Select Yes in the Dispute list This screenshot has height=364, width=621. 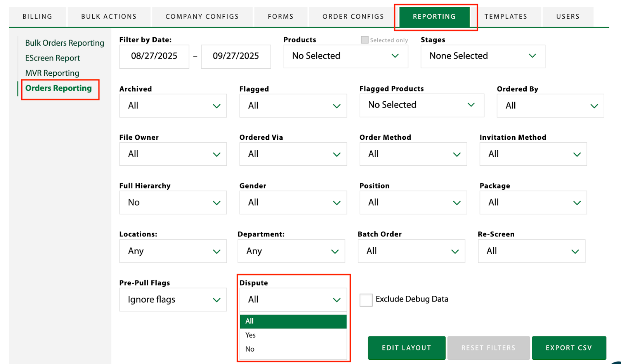pos(251,335)
